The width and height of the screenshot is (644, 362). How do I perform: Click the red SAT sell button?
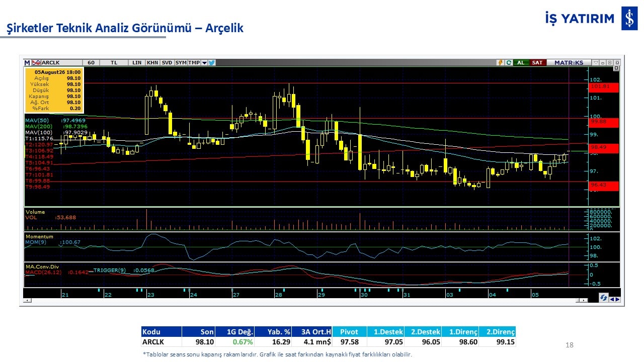[537, 63]
